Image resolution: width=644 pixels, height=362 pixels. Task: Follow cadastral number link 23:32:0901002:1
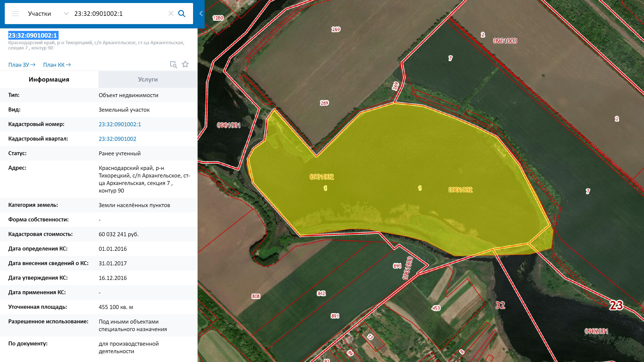click(x=120, y=124)
